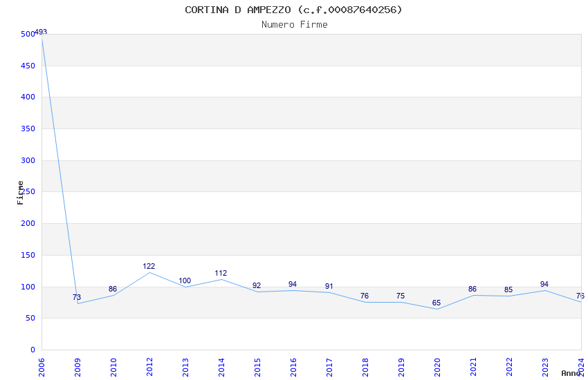Click the x-axis year label 2015
Viewport: 588px width, 380px height.
[257, 368]
